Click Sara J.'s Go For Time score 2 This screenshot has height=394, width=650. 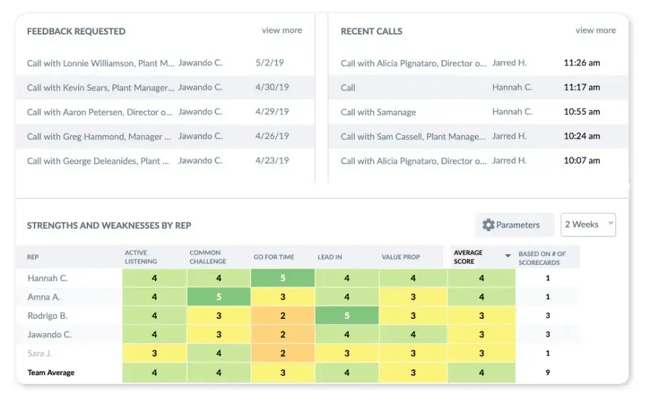click(283, 353)
